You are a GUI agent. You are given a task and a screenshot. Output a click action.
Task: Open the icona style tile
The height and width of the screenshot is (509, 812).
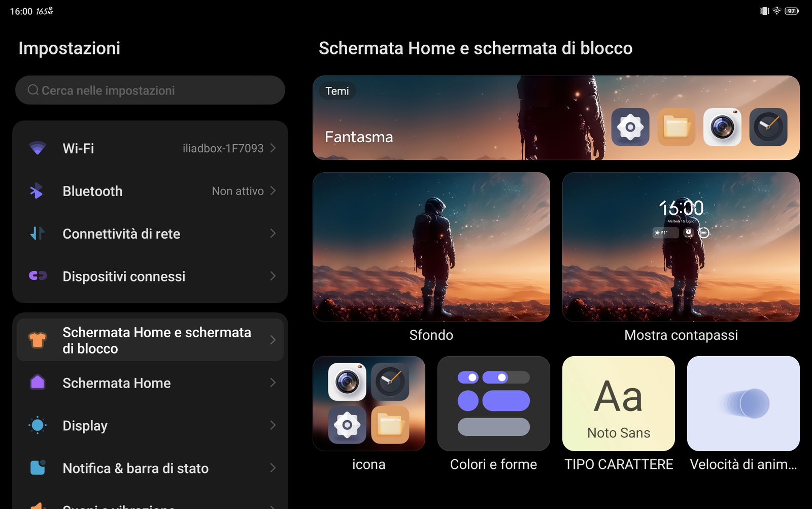point(369,404)
